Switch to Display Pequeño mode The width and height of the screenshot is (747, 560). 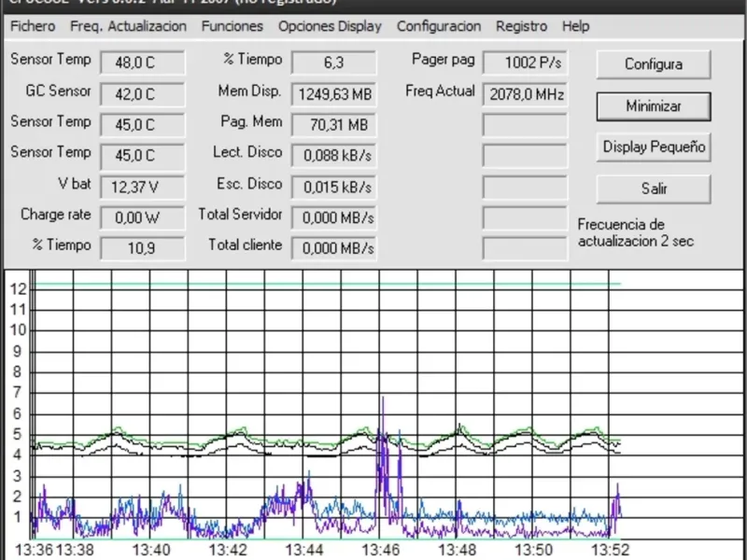click(x=654, y=147)
